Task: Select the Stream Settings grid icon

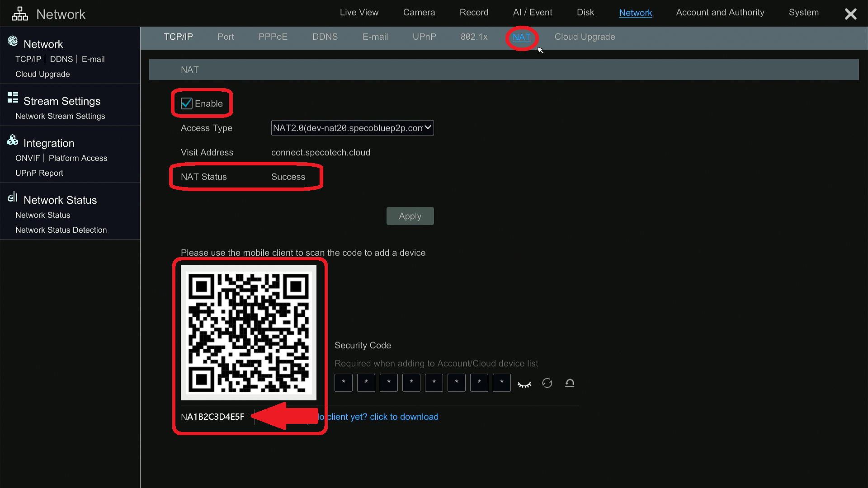Action: click(12, 98)
